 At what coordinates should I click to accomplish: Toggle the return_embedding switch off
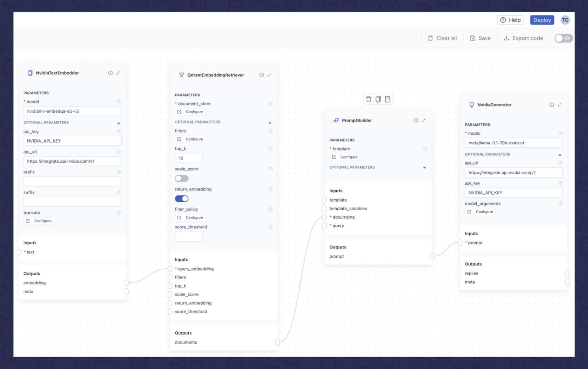[x=182, y=198]
